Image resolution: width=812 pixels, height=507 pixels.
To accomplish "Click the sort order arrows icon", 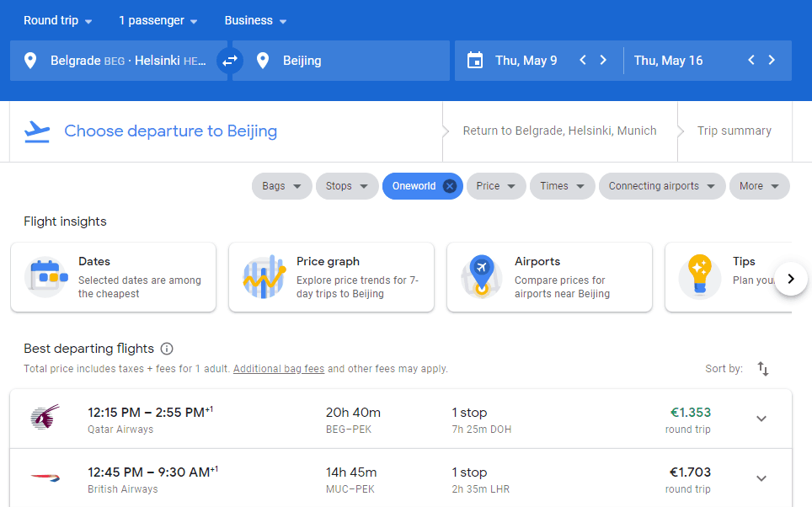I will pos(763,369).
